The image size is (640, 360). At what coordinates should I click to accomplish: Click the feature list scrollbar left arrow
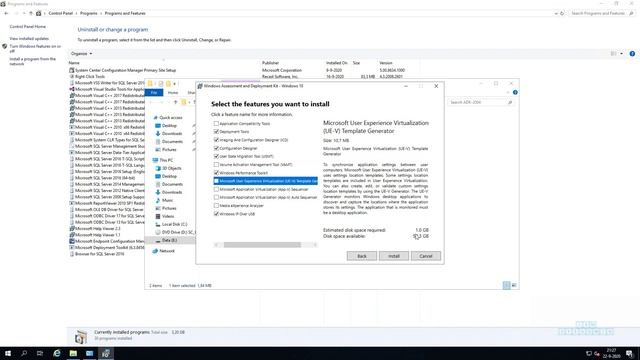point(216,245)
